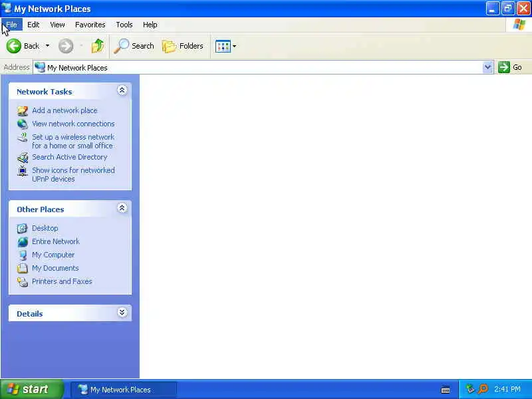Click the View network connections globe icon

pyautogui.click(x=23, y=124)
